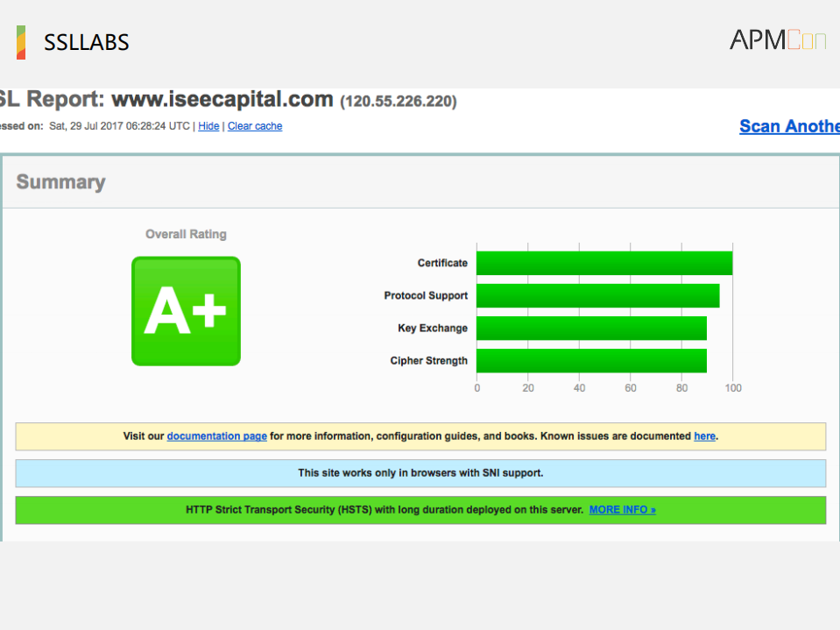The image size is (840, 630).
Task: Select the APMCon logo
Action: pyautogui.click(x=777, y=39)
